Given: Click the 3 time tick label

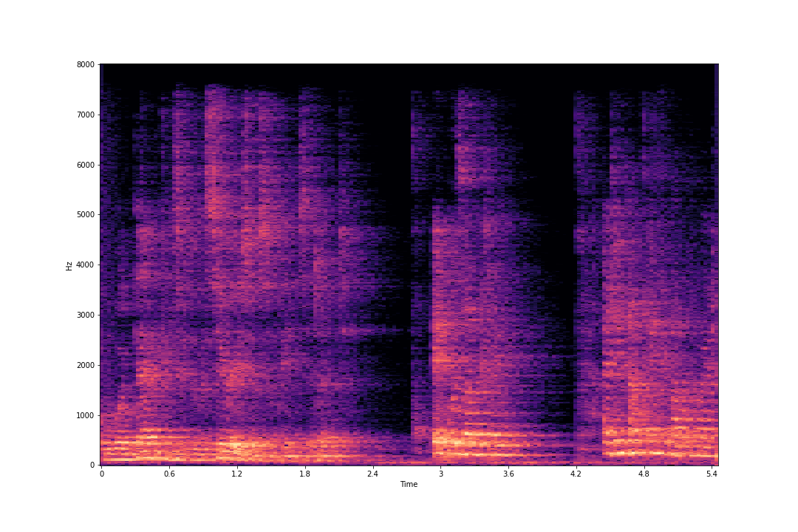Looking at the screenshot, I should point(440,474).
